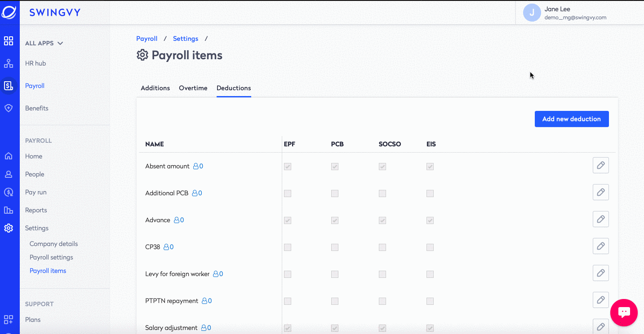Open the all apps grid icon
Viewport: 644px width, 334px height.
coord(9,41)
